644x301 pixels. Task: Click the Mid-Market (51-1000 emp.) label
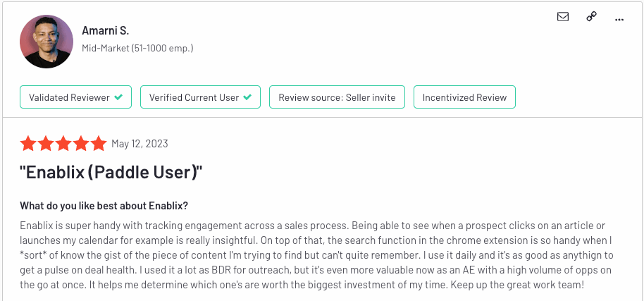tap(137, 48)
